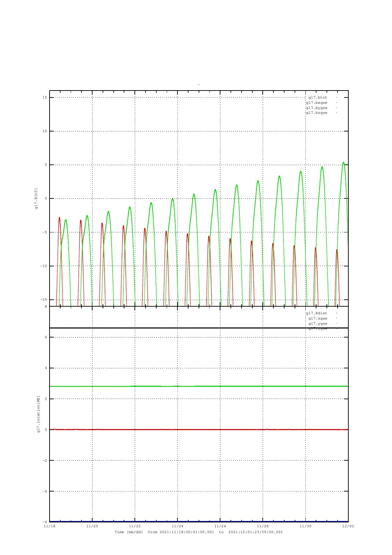Click the 15 tick label on B axis
Viewport: 392px width, 555px height.
point(45,97)
